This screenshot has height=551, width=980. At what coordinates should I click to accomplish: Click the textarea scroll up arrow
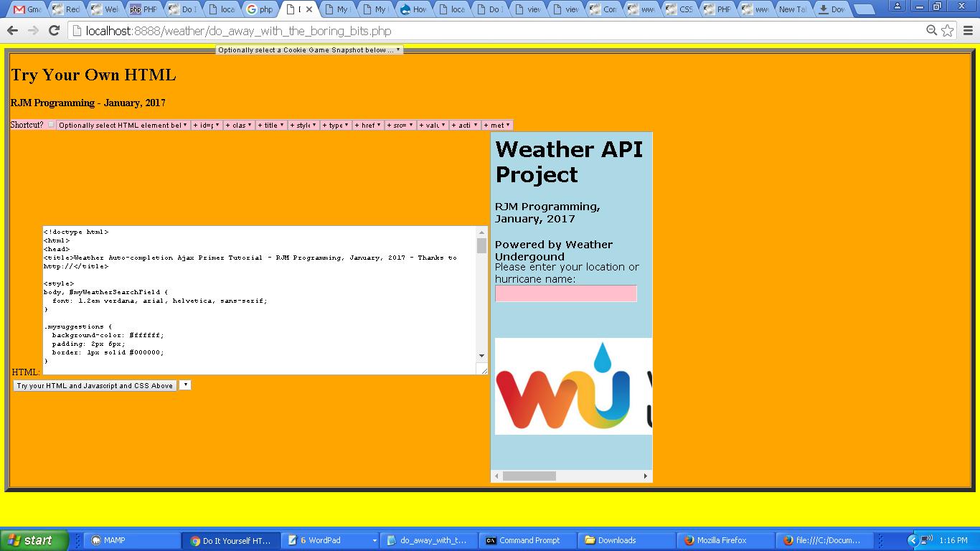coord(481,232)
